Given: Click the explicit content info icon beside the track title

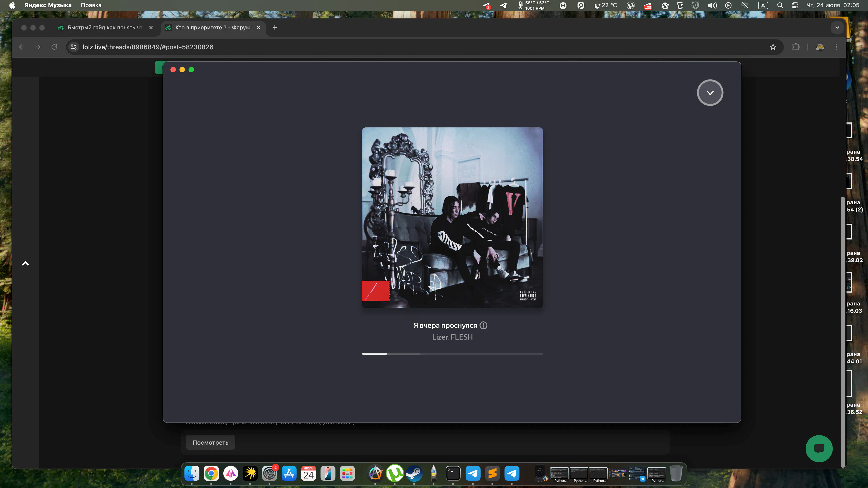Looking at the screenshot, I should coord(483,325).
